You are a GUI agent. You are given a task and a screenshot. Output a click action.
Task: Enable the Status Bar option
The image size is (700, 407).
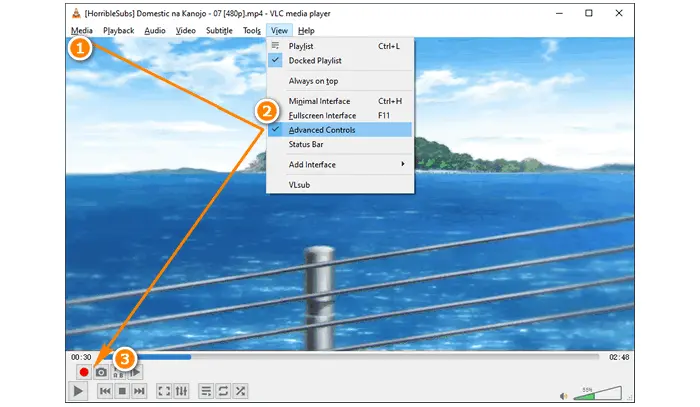[x=340, y=144]
